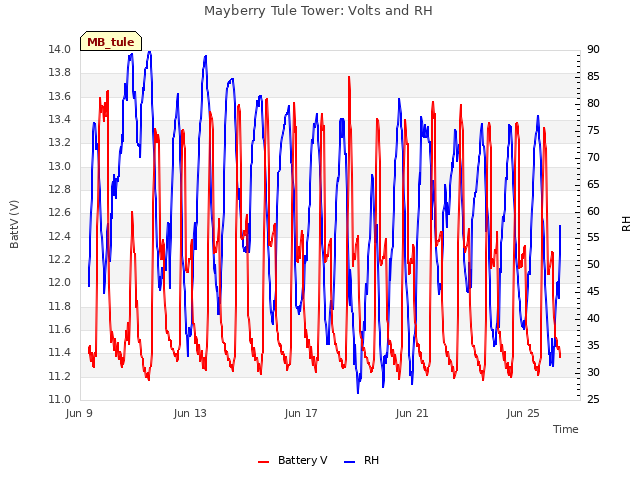
Task: Click the 30 right axis value
Action: 593,372
